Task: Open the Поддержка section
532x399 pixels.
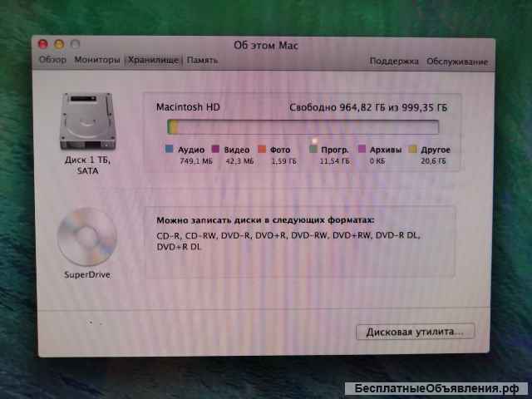Action: [x=394, y=61]
